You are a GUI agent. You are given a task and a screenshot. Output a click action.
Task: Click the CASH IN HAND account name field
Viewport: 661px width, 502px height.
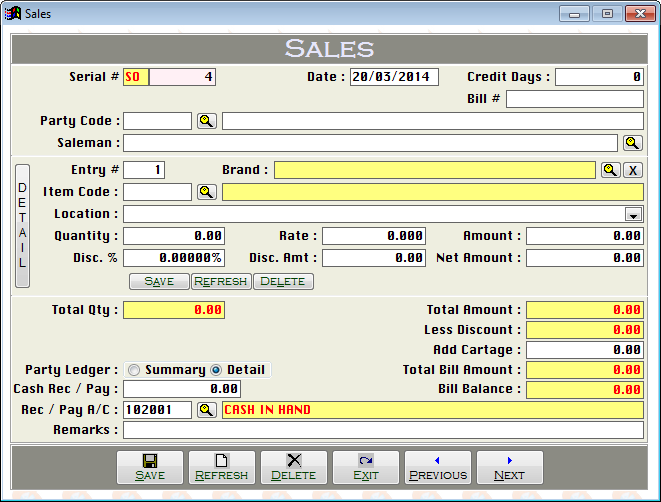(433, 410)
